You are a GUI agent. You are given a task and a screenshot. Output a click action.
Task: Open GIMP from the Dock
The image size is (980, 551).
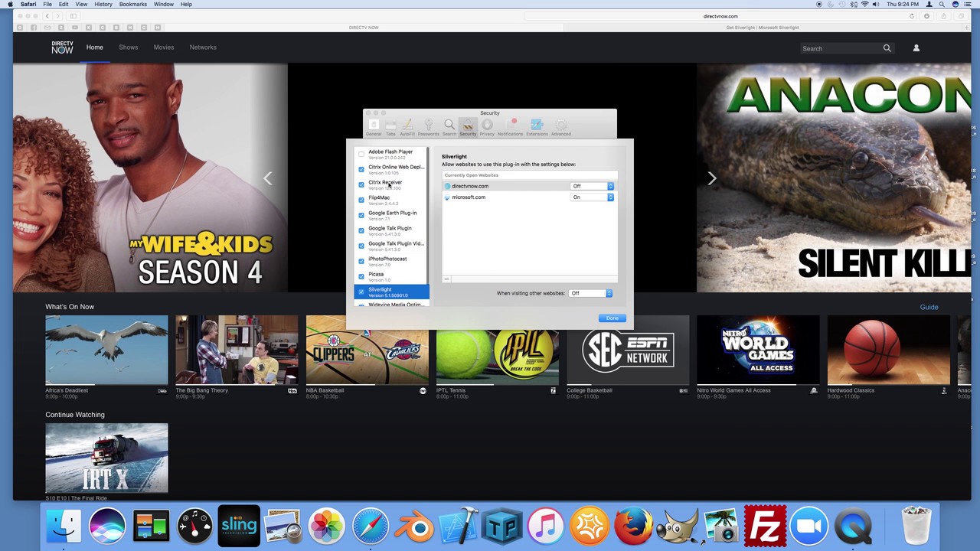coord(678,527)
